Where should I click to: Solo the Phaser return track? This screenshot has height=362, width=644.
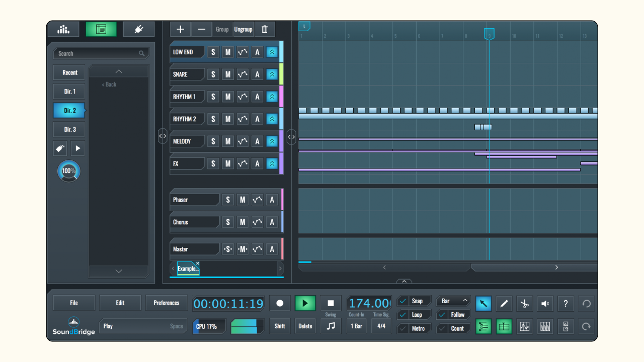click(x=228, y=200)
